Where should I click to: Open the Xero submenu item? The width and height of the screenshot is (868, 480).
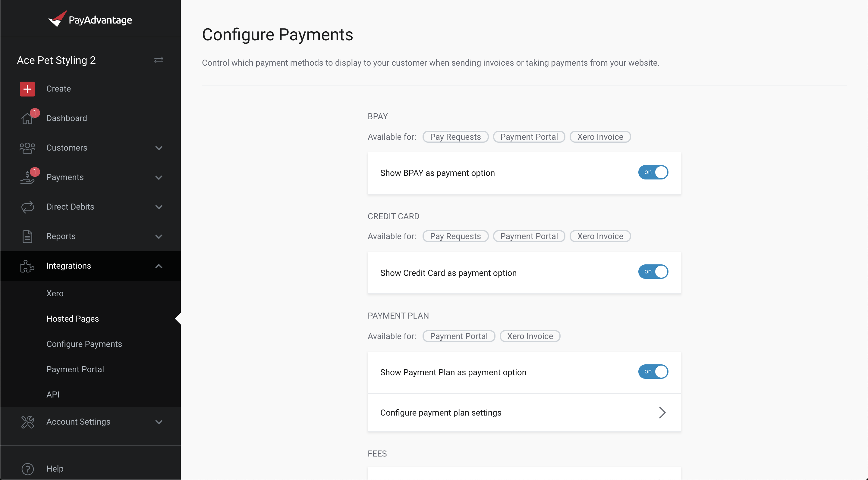tap(55, 293)
